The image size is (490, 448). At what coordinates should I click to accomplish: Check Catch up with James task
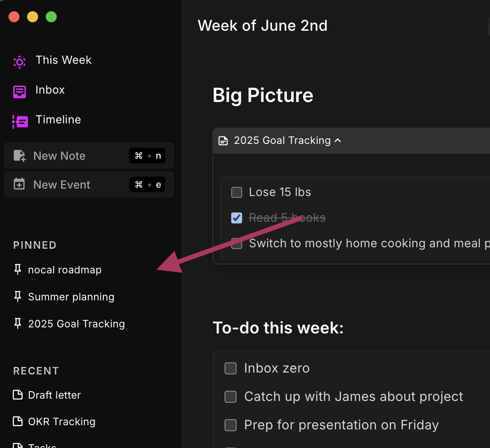tap(231, 397)
